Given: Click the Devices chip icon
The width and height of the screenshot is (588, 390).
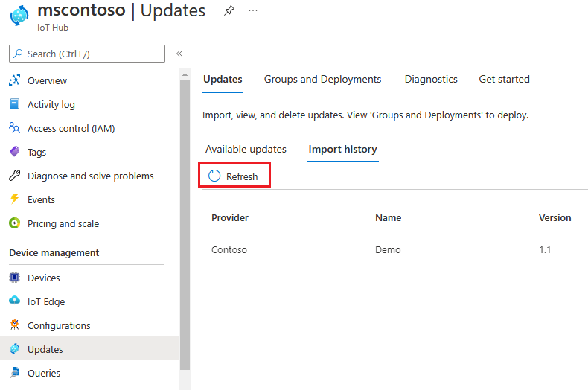Looking at the screenshot, I should (14, 278).
